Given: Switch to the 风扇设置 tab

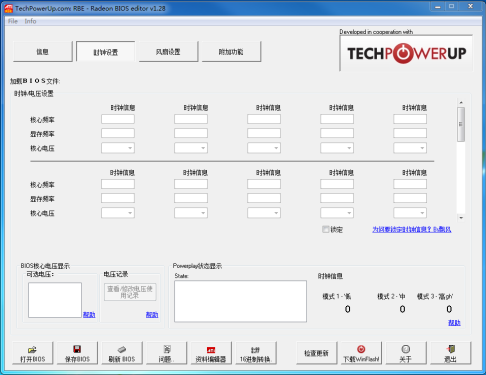Looking at the screenshot, I should (168, 52).
